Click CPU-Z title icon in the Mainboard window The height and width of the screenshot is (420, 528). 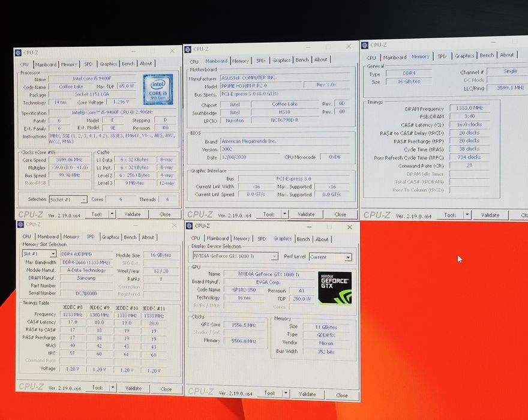click(x=188, y=49)
